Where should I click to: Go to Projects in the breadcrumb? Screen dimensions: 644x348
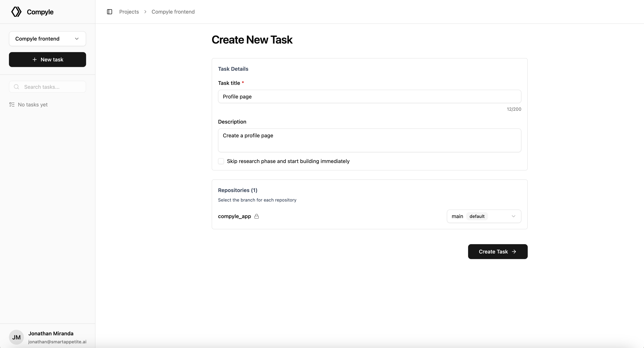tap(129, 12)
